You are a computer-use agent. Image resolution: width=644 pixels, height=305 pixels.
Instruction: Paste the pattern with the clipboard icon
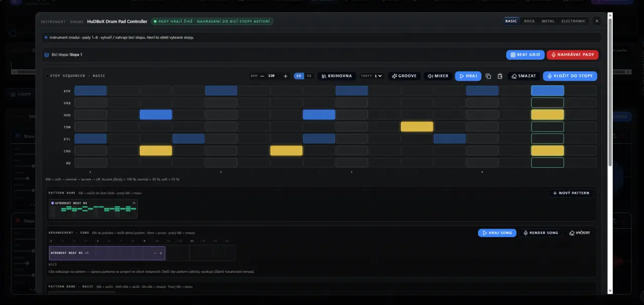pyautogui.click(x=500, y=76)
